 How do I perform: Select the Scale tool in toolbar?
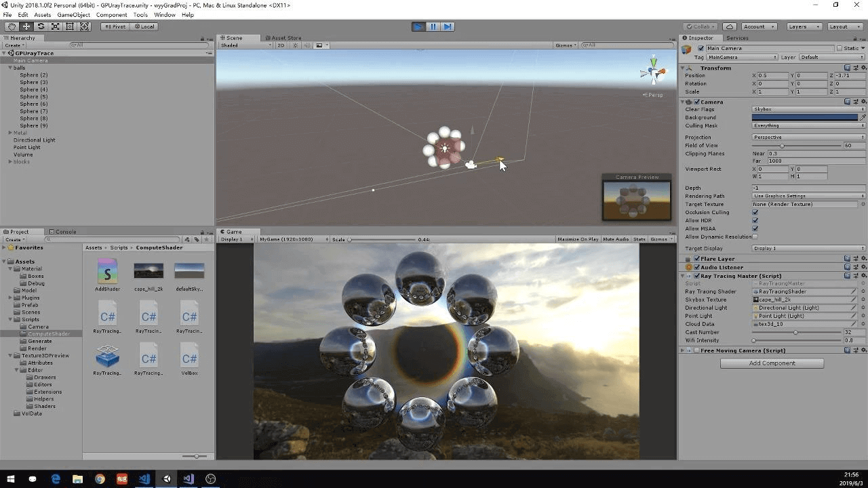click(55, 26)
